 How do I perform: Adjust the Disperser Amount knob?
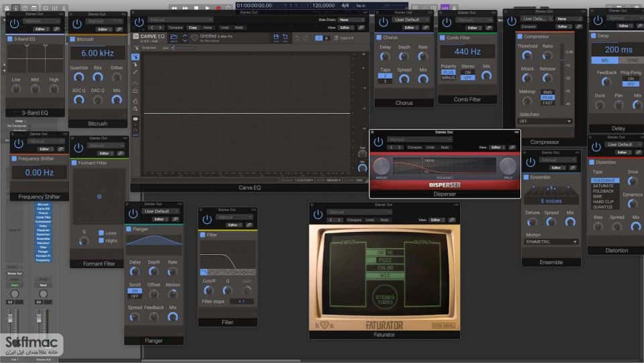click(x=381, y=166)
